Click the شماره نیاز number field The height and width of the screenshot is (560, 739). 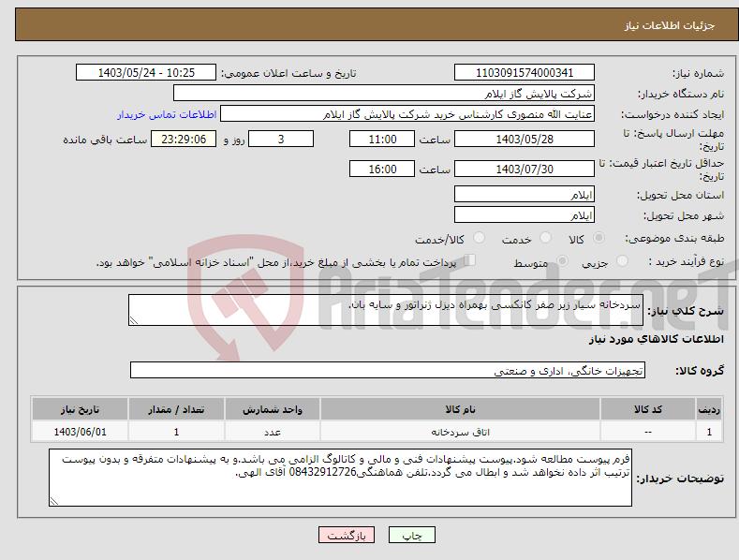click(525, 73)
